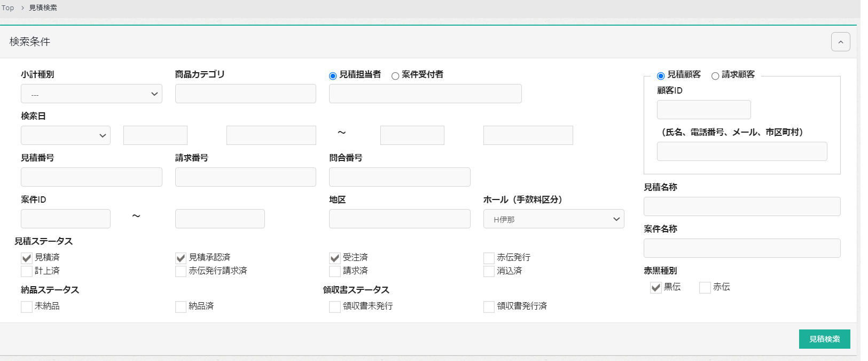Open the 検索日 type dropdown
Viewport: 868px width, 361px height.
[65, 135]
